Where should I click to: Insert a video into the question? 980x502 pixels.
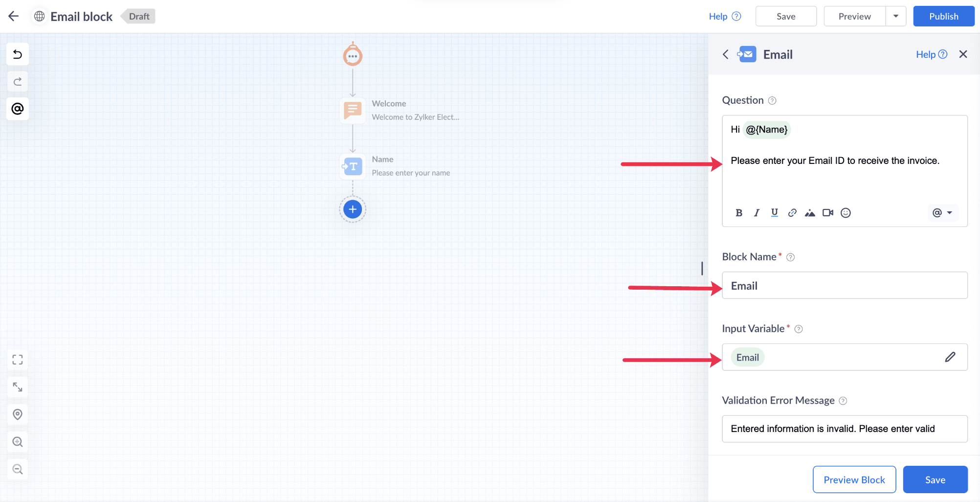coord(828,213)
